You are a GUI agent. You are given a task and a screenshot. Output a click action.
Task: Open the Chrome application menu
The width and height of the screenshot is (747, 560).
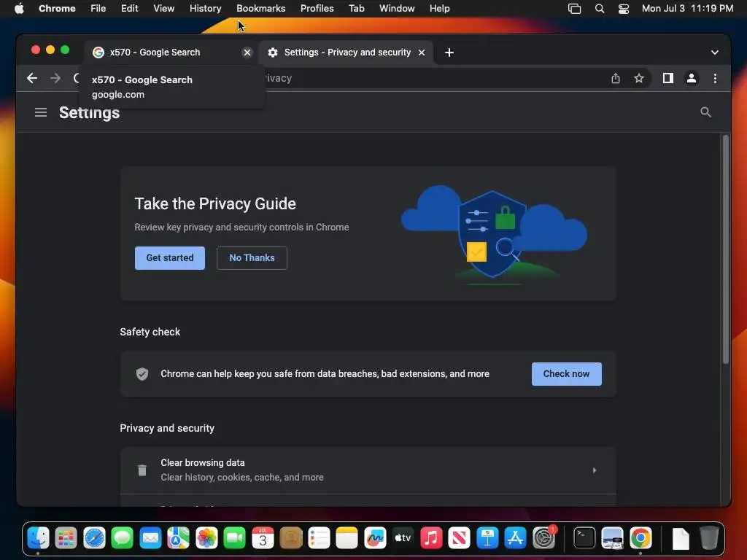[57, 9]
